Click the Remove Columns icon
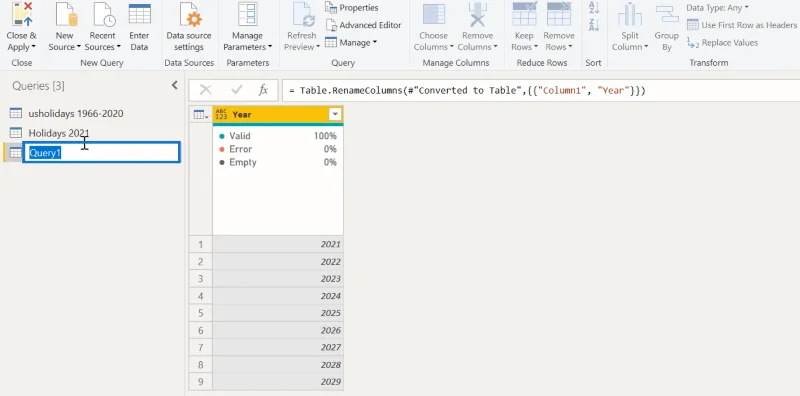Image resolution: width=800 pixels, height=396 pixels. [478, 14]
